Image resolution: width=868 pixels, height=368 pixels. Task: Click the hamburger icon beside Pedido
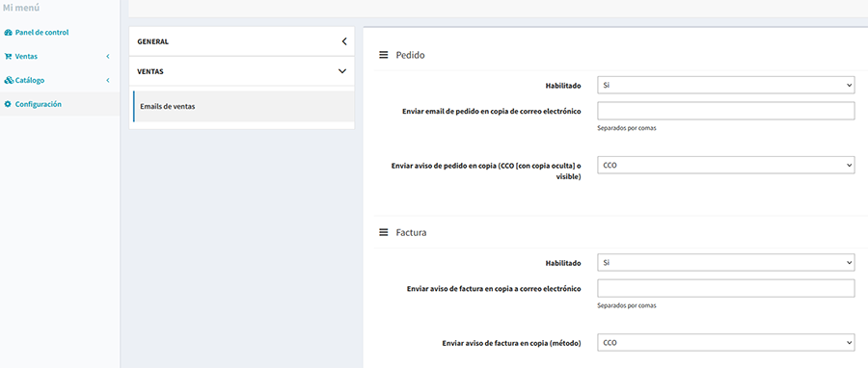point(383,55)
